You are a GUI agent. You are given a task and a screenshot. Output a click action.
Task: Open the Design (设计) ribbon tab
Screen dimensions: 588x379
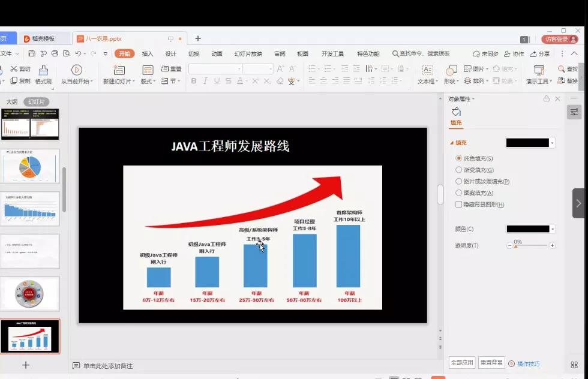pyautogui.click(x=171, y=54)
